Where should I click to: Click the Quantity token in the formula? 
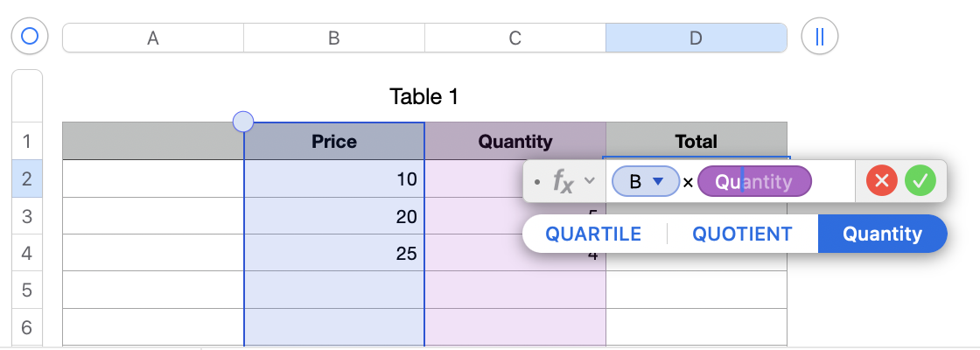pyautogui.click(x=755, y=181)
